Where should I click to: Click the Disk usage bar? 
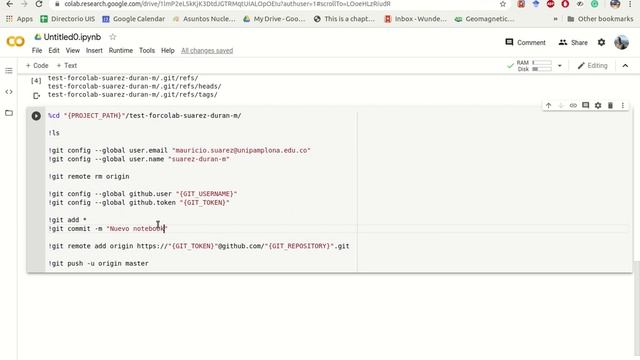(x=542, y=69)
